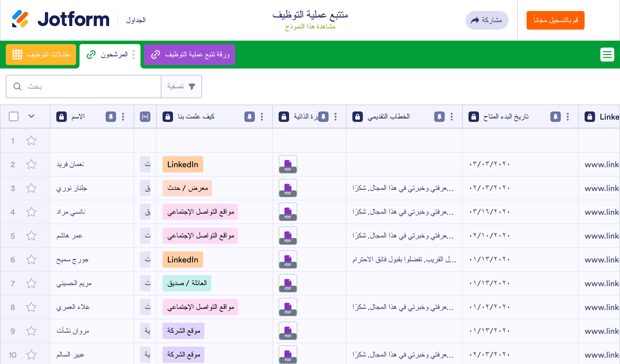Screen dimensions: 620x364
Task: Open the green hamburger menu icon
Action: pyautogui.click(x=607, y=55)
